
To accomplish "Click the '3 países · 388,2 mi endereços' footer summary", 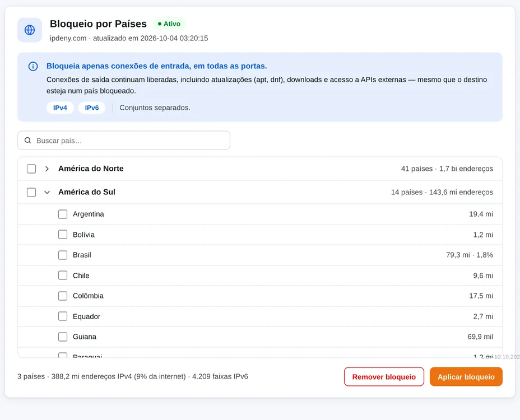I will (133, 376).
